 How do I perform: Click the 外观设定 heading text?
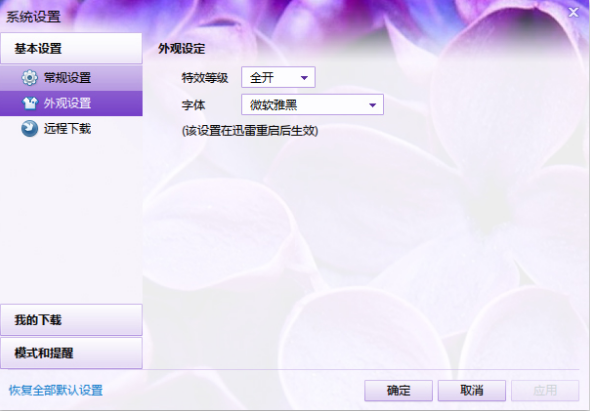coord(181,49)
